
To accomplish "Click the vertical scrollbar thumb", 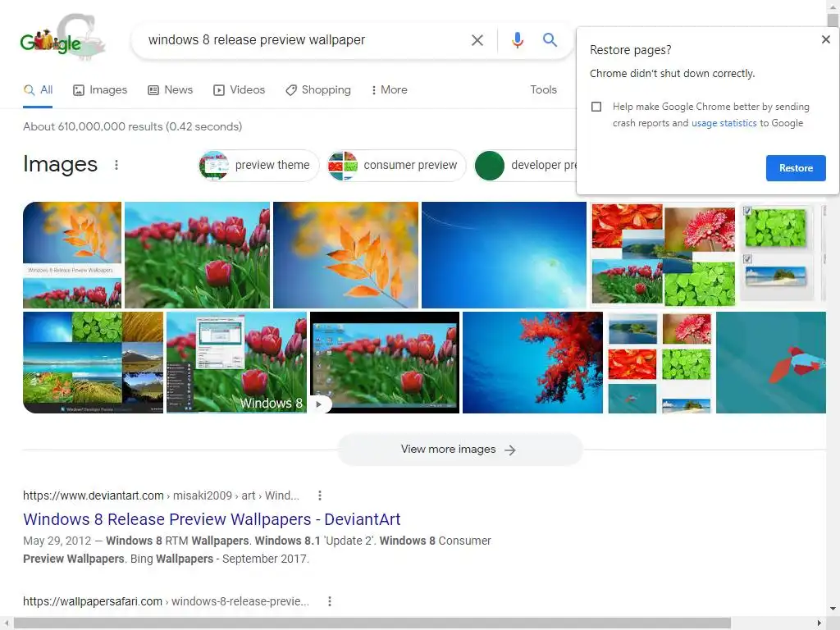I will point(833,21).
